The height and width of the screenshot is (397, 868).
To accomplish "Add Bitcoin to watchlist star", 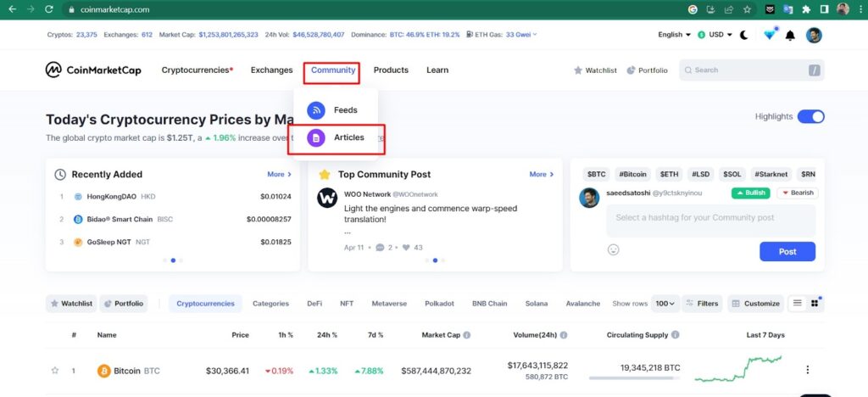I will [55, 371].
